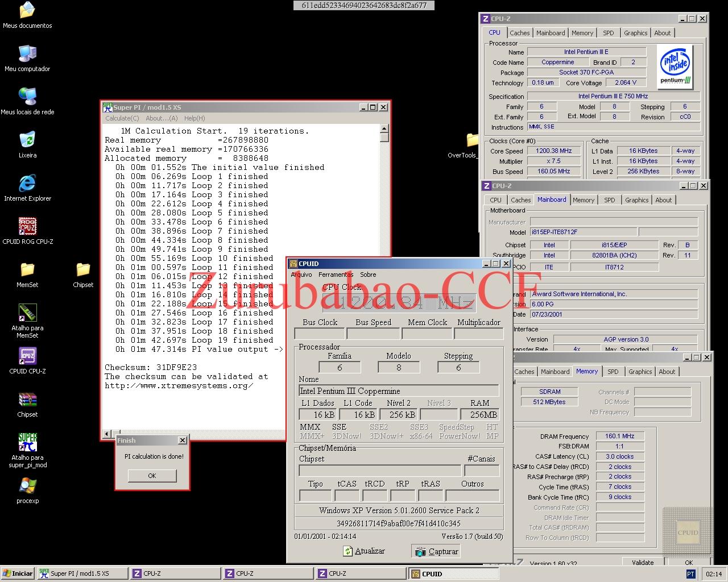This screenshot has height=582, width=728.
Task: Switch to Graphics tab in top CPU-Z window
Action: coord(635,33)
